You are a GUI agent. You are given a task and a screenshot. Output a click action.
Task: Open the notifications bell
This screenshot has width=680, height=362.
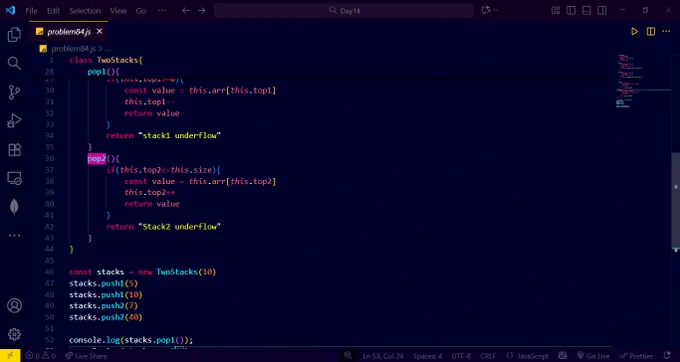(x=667, y=355)
